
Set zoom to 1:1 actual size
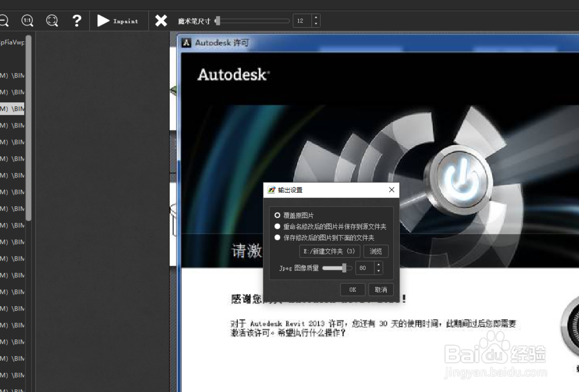[27, 21]
